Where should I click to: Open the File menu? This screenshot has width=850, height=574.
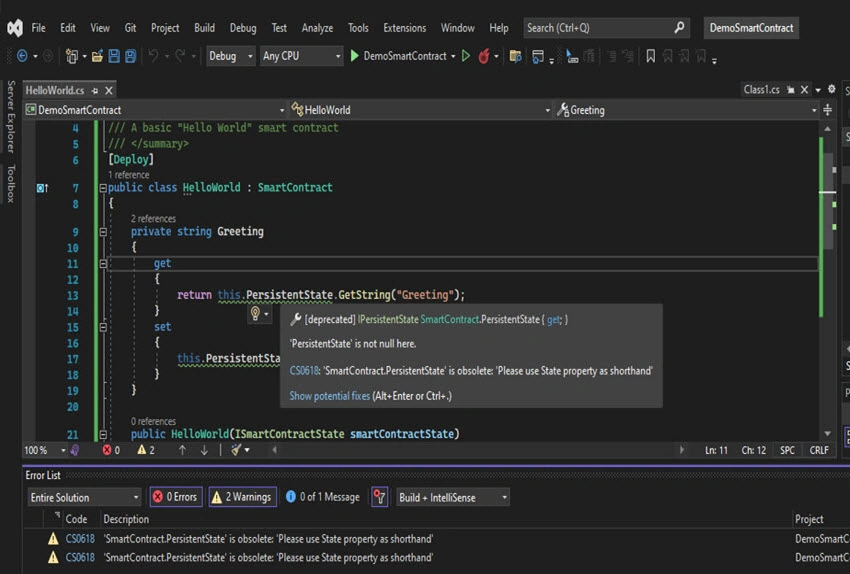click(38, 28)
